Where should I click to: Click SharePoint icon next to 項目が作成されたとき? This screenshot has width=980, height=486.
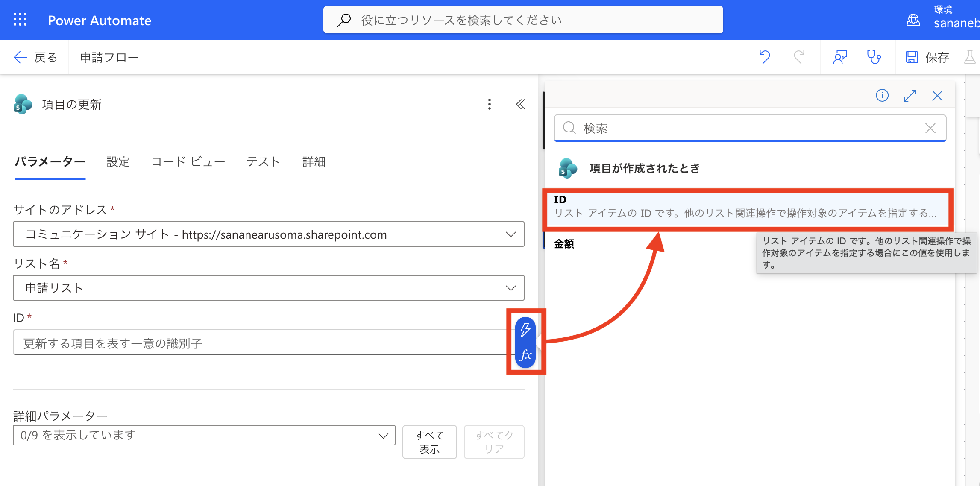tap(568, 168)
